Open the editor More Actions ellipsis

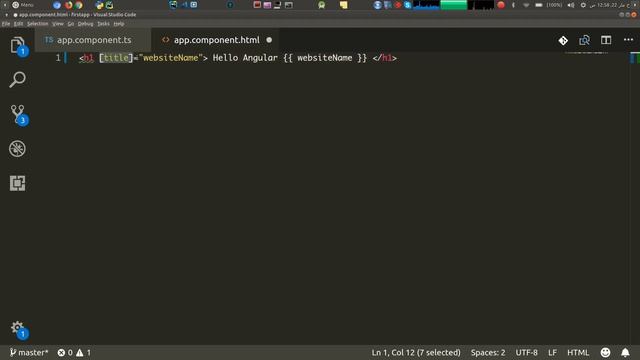coord(628,40)
